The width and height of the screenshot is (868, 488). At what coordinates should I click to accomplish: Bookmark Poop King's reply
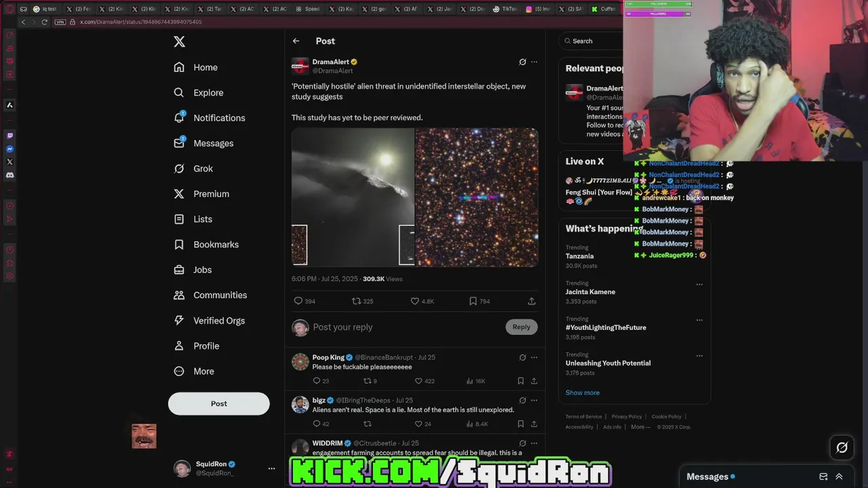click(x=521, y=381)
